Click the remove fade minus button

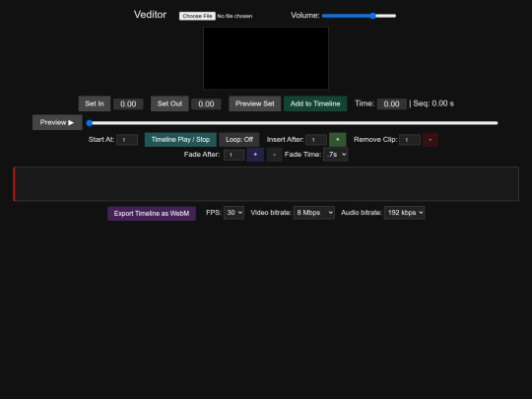(274, 155)
